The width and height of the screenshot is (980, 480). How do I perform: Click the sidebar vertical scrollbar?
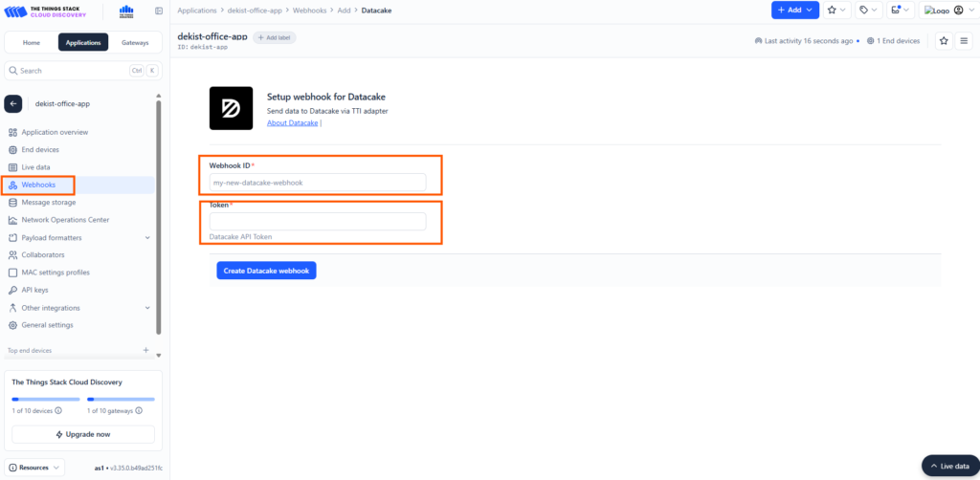[159, 215]
